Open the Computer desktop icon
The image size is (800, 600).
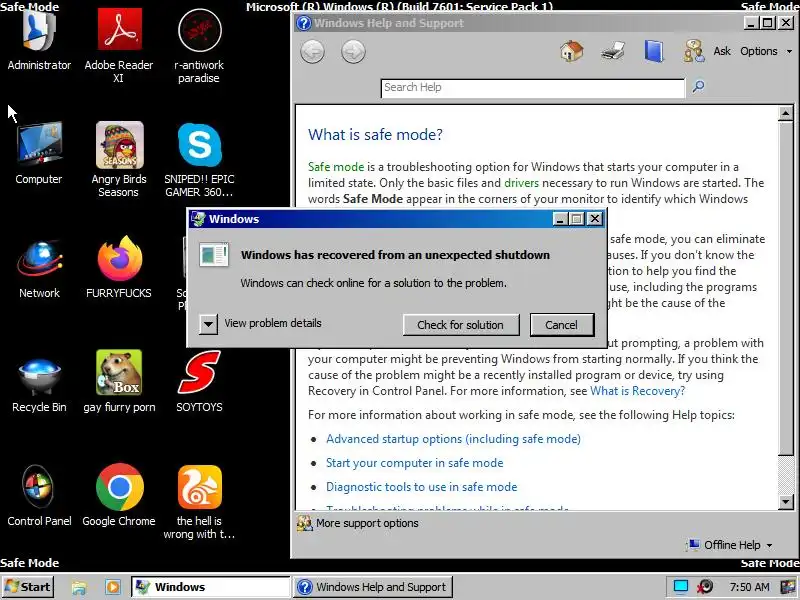39,153
